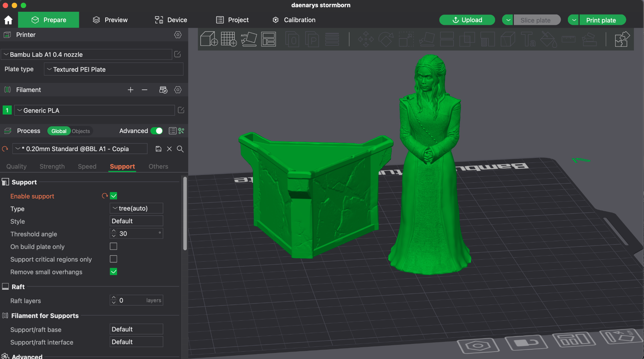Add a new filament slot

tap(130, 90)
